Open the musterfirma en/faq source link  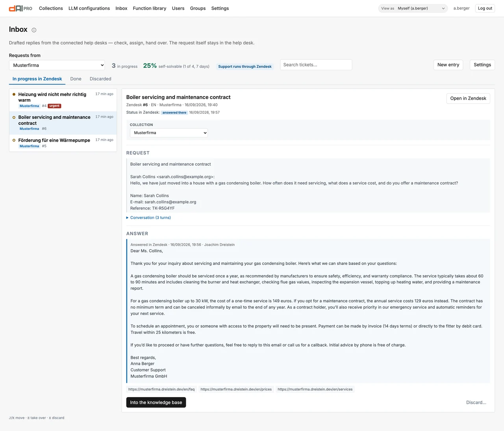click(x=161, y=389)
